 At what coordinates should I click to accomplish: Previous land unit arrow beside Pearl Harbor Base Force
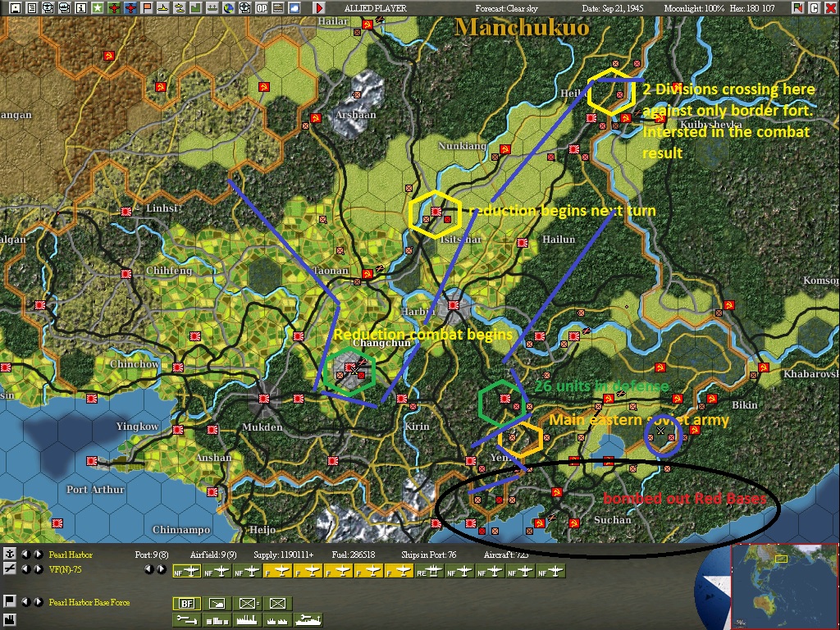pos(25,602)
